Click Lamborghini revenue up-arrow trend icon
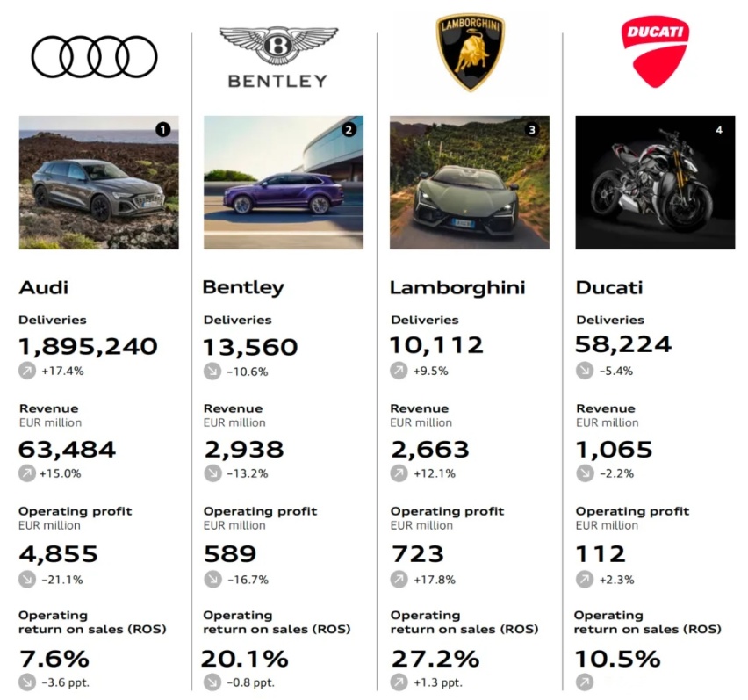This screenshot has height=700, width=748. 399,473
